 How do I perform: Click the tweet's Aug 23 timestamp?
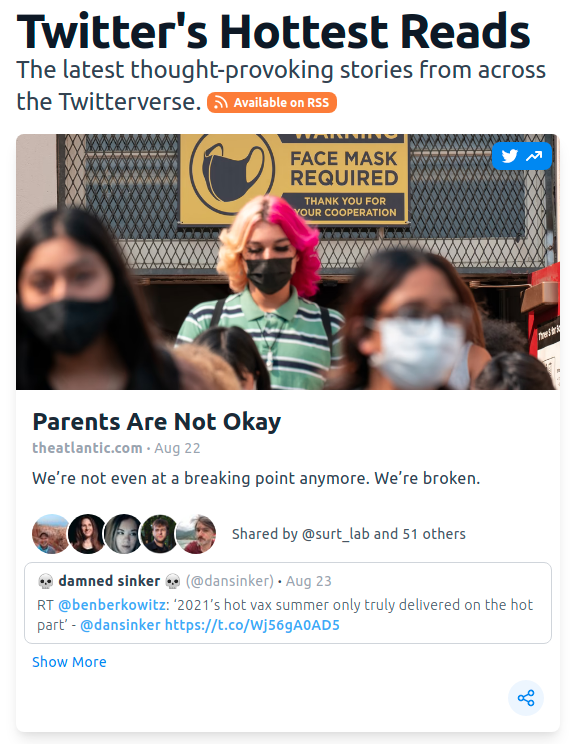coord(309,581)
